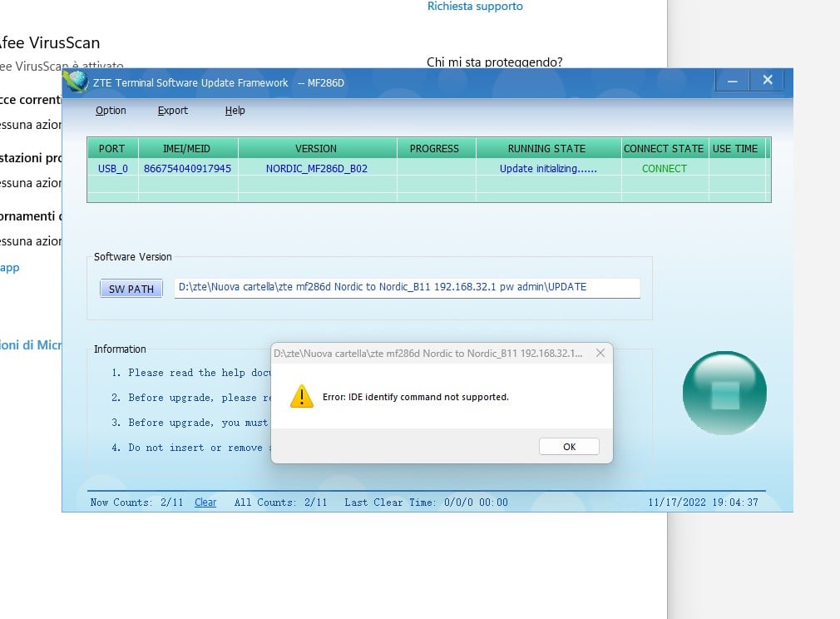The image size is (840, 619).
Task: Click the error message text in dialog
Action: [x=416, y=397]
